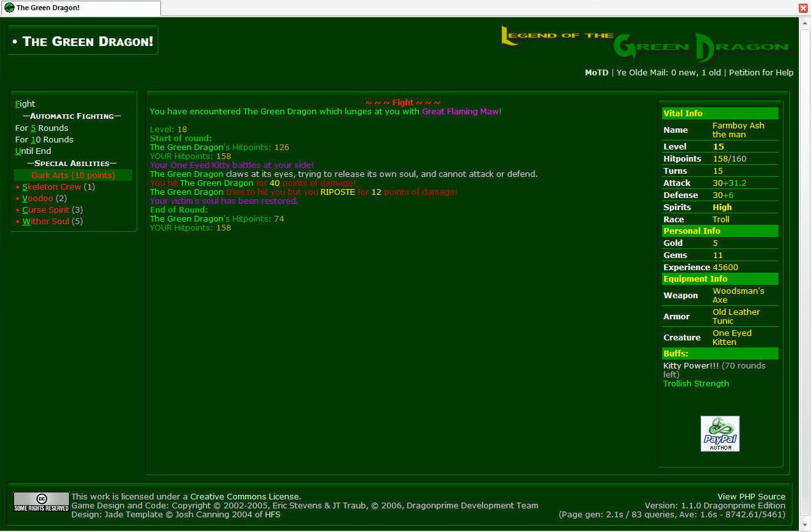Click Petition for Help
This screenshot has height=532, width=811.
coord(761,73)
